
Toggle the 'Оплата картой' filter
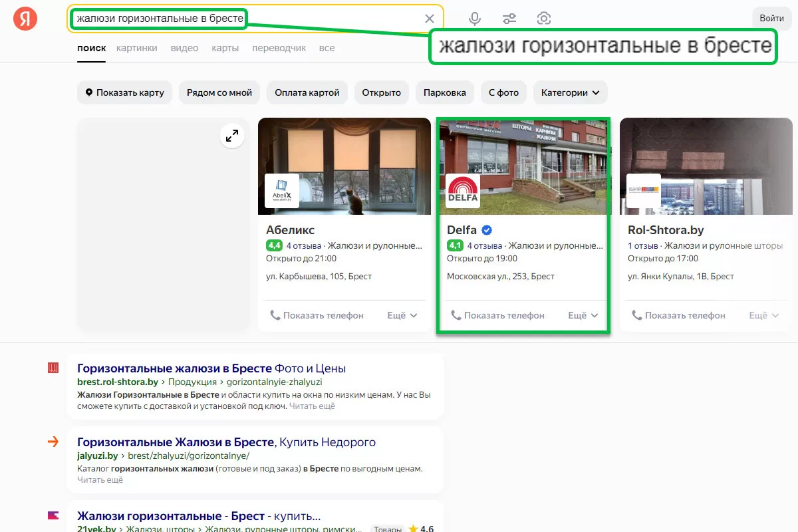[x=307, y=92]
